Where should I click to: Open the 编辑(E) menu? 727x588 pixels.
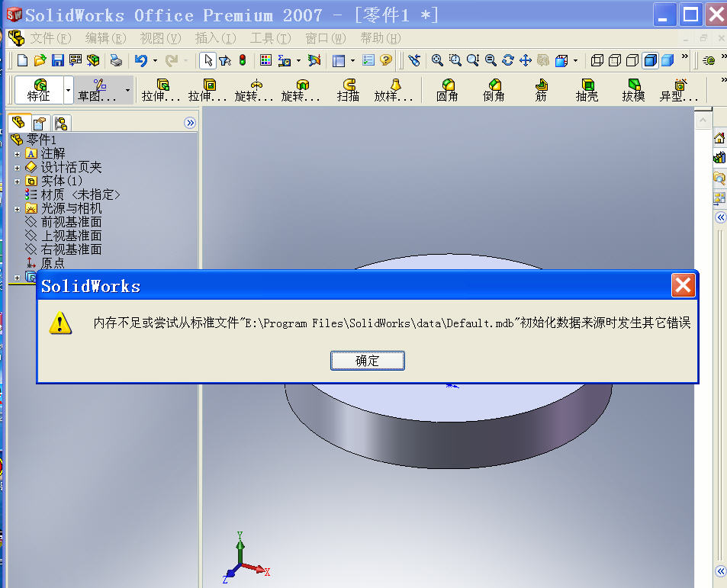[106, 38]
